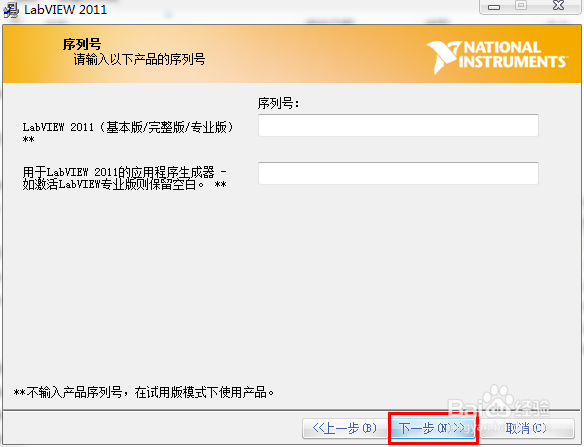This screenshot has height=447, width=584.
Task: Click the LabVIEW installer title bar icon
Action: pyautogui.click(x=11, y=10)
